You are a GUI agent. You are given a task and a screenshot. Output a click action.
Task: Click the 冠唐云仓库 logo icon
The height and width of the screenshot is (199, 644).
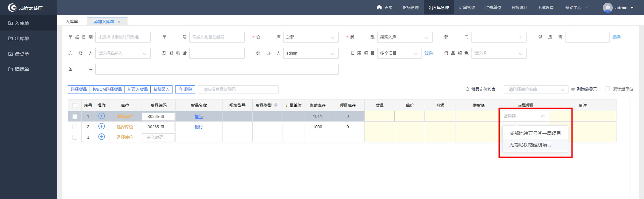[12, 7]
